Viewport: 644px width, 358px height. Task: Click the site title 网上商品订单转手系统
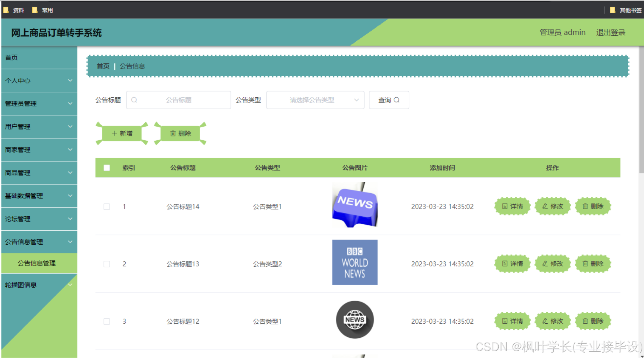pyautogui.click(x=56, y=33)
